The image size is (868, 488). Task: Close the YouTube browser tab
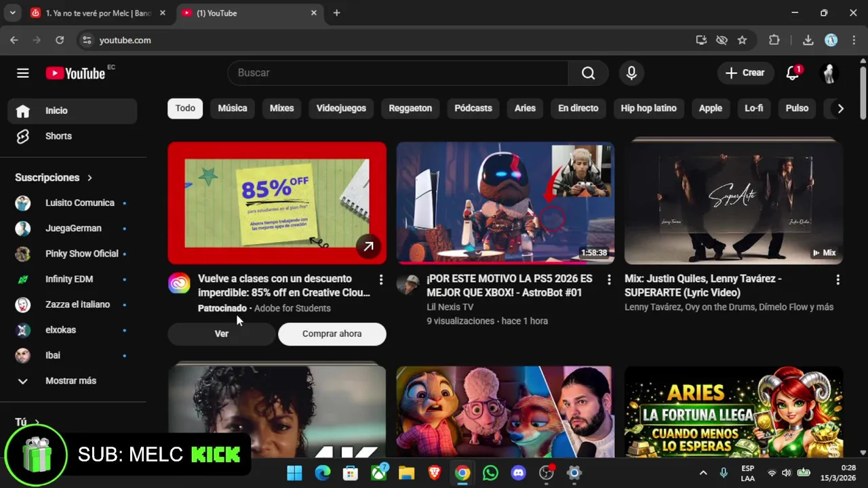coord(313,13)
